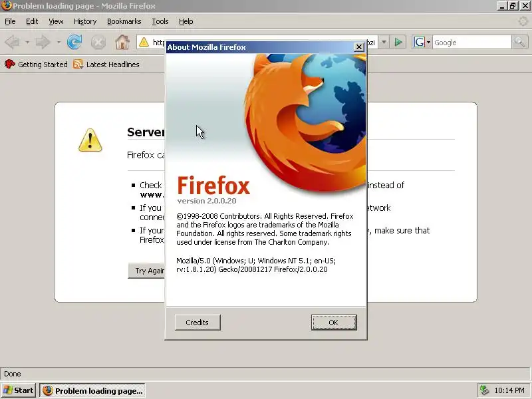
Task: Open the Getting Started bookmark
Action: [x=36, y=64]
